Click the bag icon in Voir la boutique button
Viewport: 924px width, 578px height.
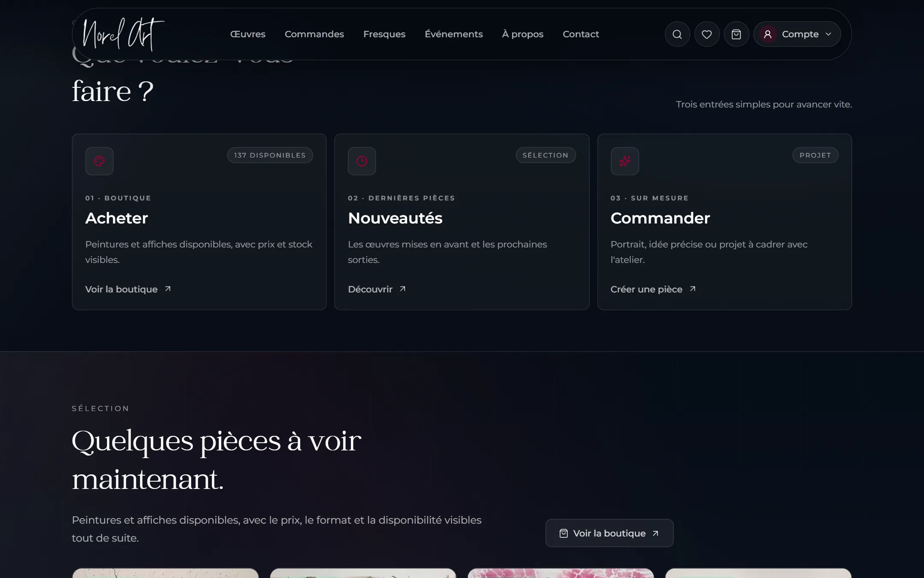pos(563,533)
